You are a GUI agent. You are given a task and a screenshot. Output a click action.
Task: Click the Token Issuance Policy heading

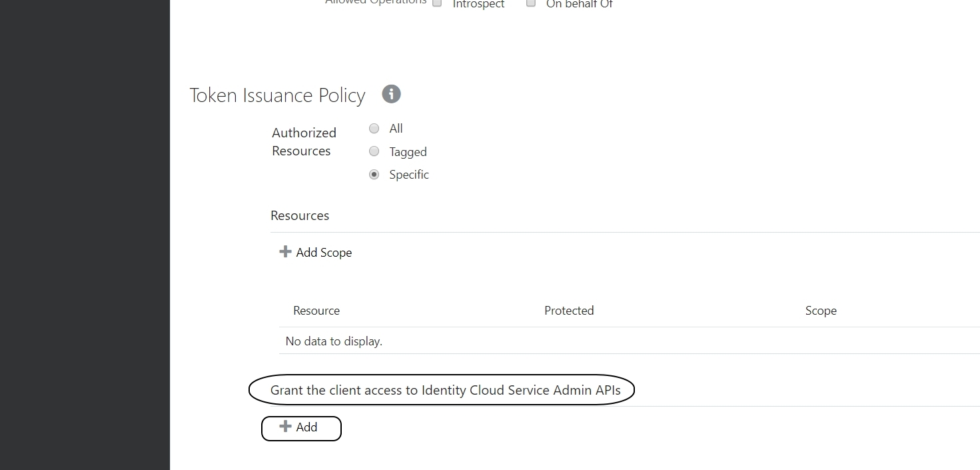(277, 95)
